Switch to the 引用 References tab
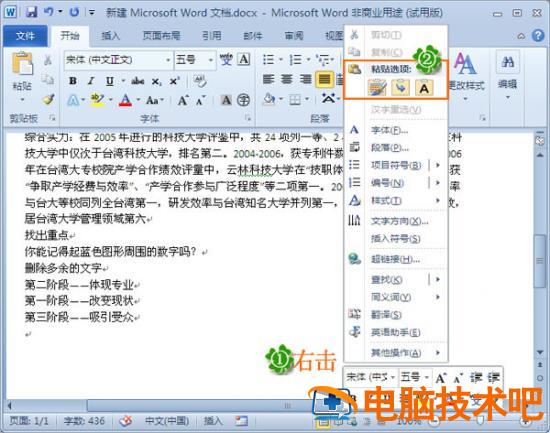This screenshot has width=550, height=433. pyautogui.click(x=212, y=36)
